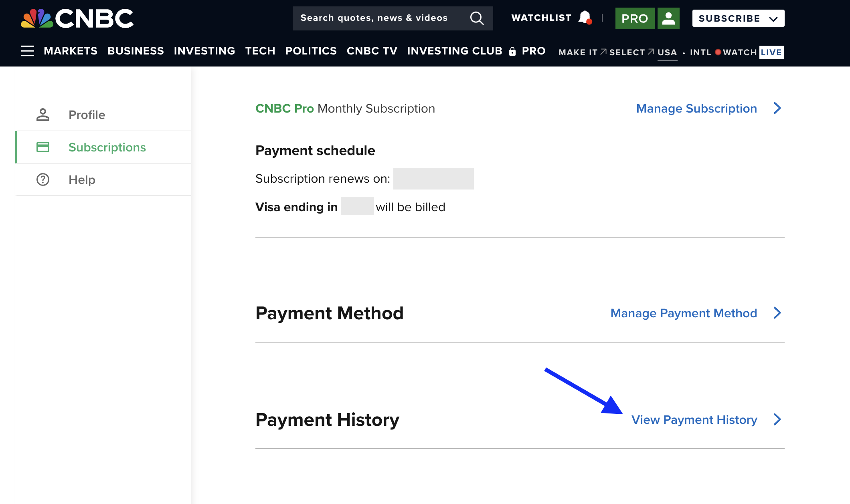Switch to the INTL edition
This screenshot has height=504, width=850.
700,52
